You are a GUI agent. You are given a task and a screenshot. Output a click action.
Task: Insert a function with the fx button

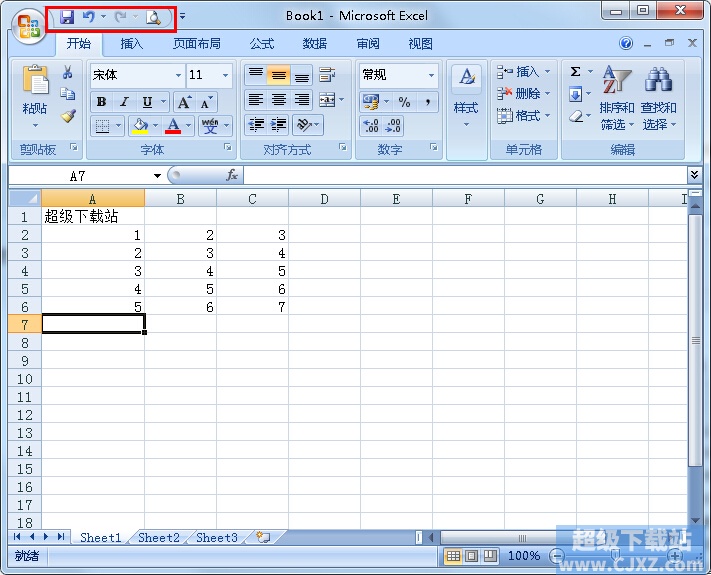[232, 175]
